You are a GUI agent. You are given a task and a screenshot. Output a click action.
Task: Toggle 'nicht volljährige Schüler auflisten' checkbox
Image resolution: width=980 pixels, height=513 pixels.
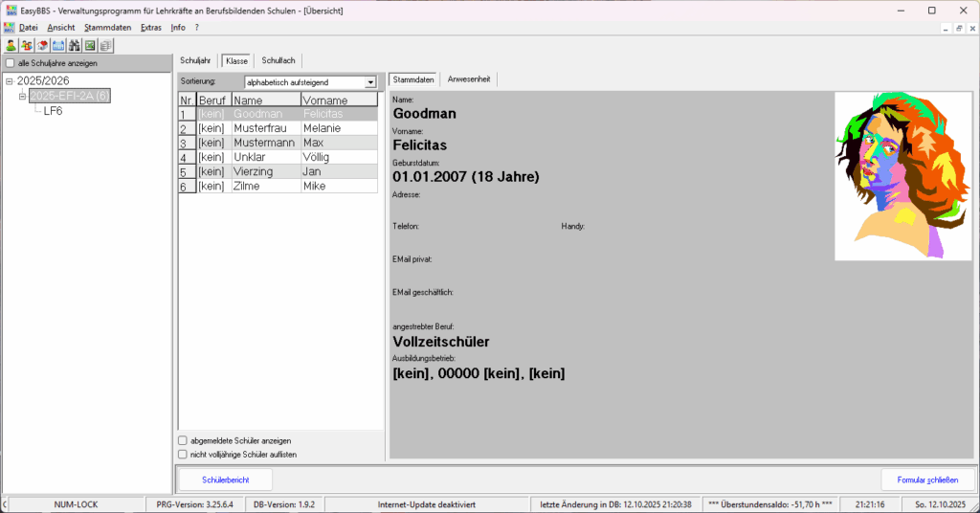(183, 455)
